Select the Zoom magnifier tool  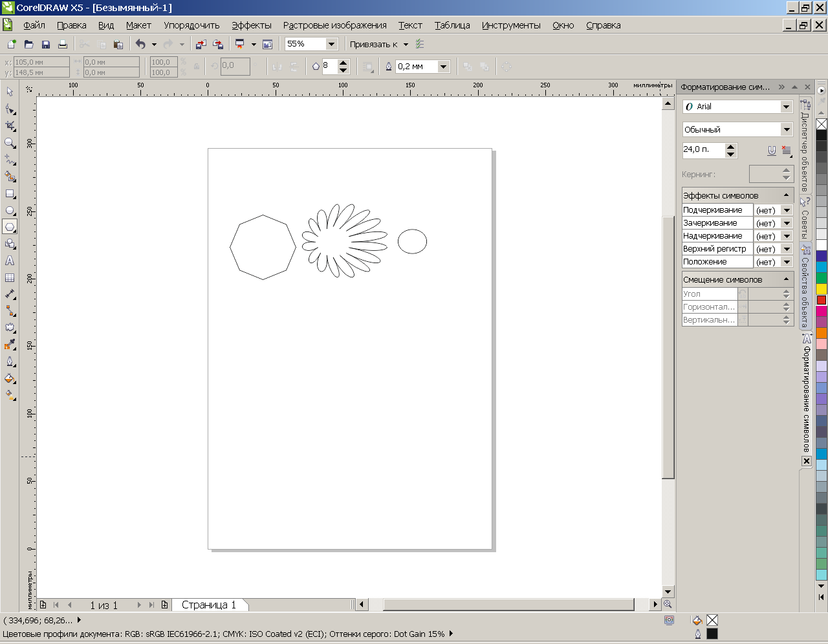coord(10,142)
